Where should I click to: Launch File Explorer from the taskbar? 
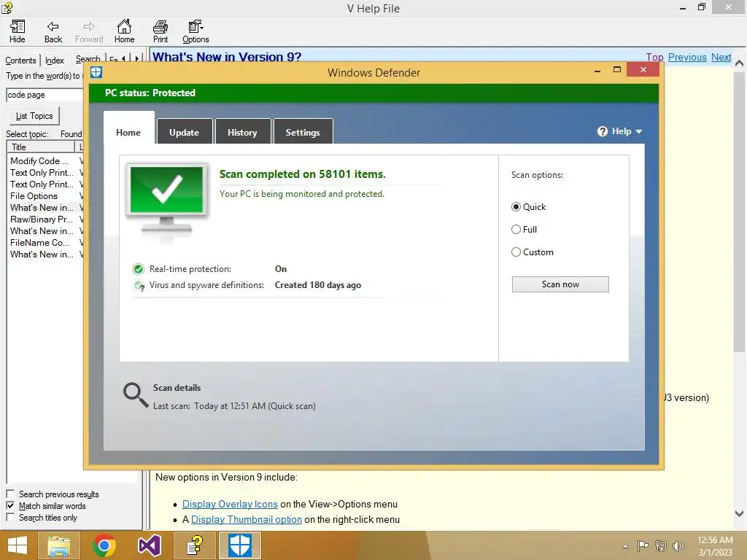59,545
